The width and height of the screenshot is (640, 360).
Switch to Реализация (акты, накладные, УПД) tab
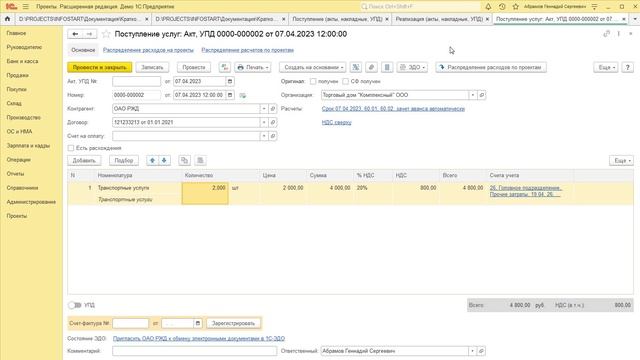439,19
